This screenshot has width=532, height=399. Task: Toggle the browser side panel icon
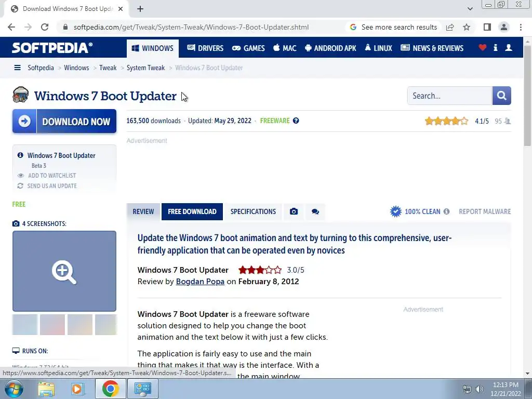[x=487, y=27]
